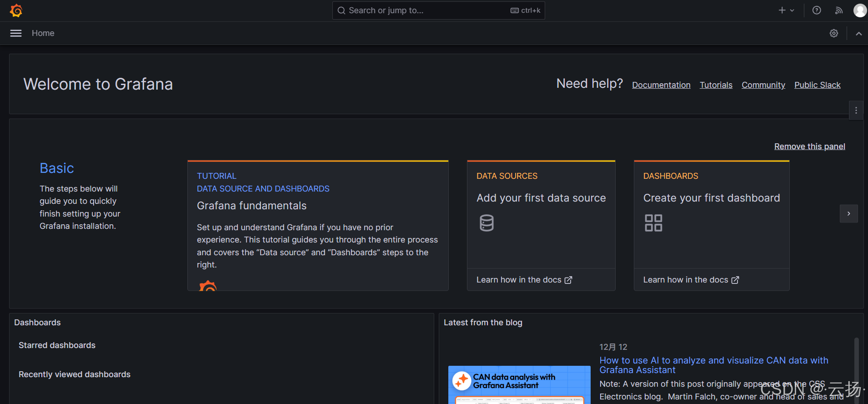The height and width of the screenshot is (404, 868).
Task: Show next setup steps with right arrow
Action: tap(848, 214)
